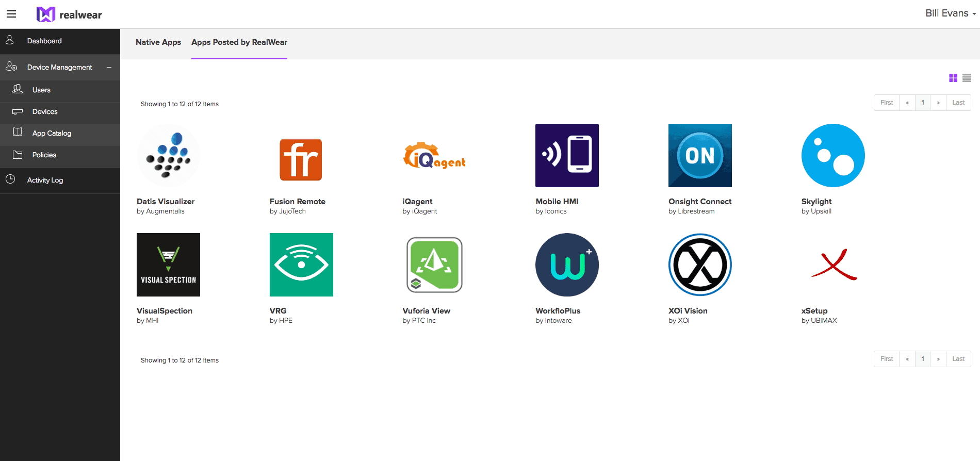Open the Skylight app icon
This screenshot has width=980, height=461.
(833, 155)
